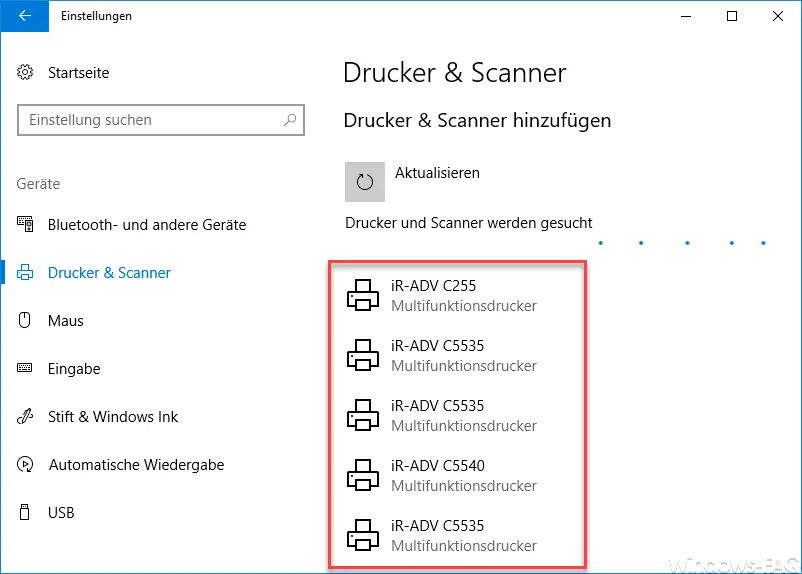This screenshot has height=574, width=802.
Task: Click the Bluetooth devices icon in sidebar
Action: [x=25, y=224]
